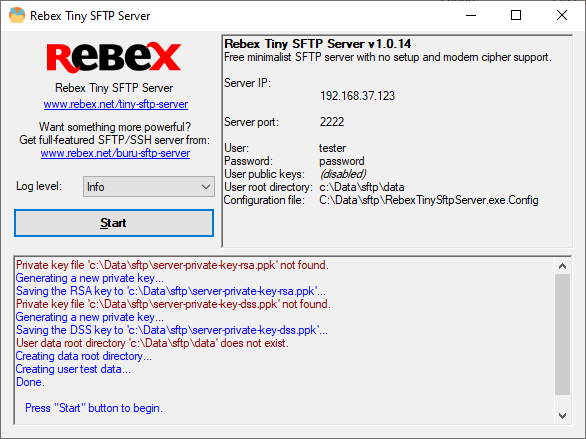
Task: Click the 'Configuration file:' label
Action: (264, 200)
